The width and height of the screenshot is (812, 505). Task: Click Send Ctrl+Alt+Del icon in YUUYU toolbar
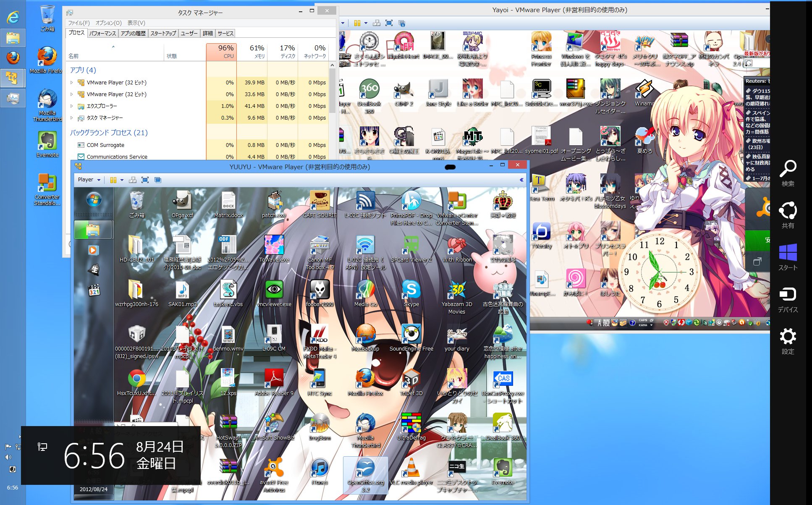(x=133, y=180)
